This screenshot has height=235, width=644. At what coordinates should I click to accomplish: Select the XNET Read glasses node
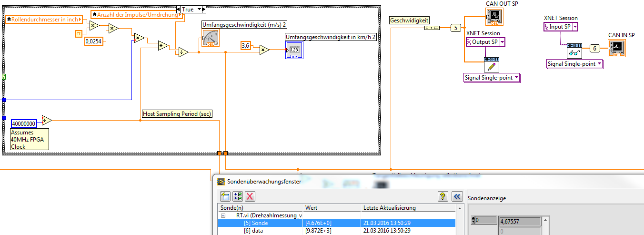click(x=574, y=51)
